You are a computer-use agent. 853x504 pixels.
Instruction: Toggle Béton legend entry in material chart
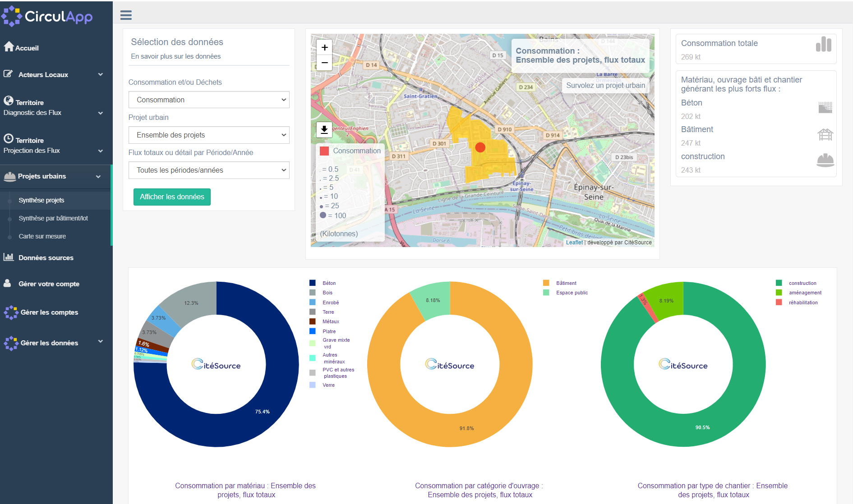pos(329,283)
